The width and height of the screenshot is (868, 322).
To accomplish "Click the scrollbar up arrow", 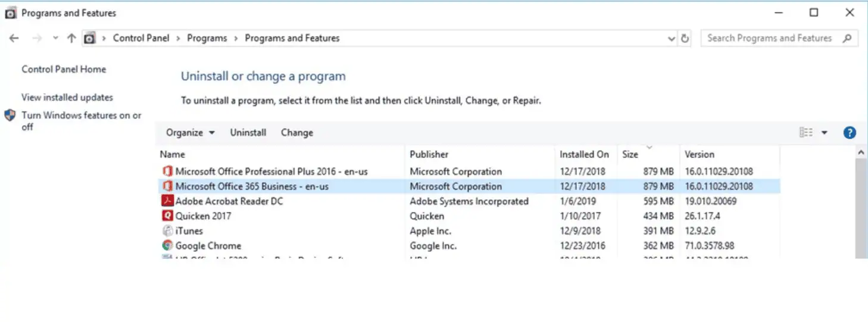I will point(861,153).
